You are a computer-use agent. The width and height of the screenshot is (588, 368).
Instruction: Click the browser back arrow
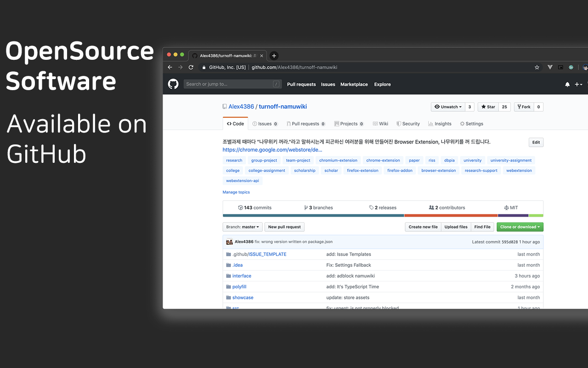(x=170, y=67)
